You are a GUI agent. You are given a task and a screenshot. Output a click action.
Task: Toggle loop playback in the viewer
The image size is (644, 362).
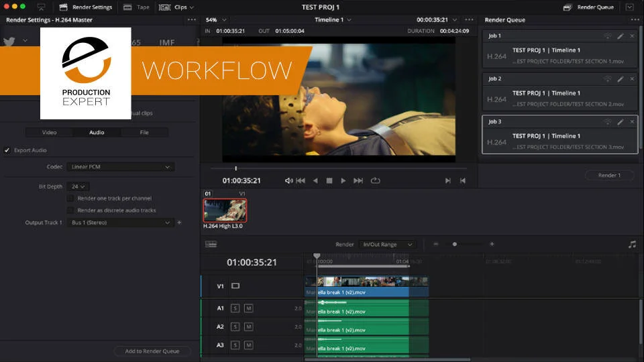point(375,180)
